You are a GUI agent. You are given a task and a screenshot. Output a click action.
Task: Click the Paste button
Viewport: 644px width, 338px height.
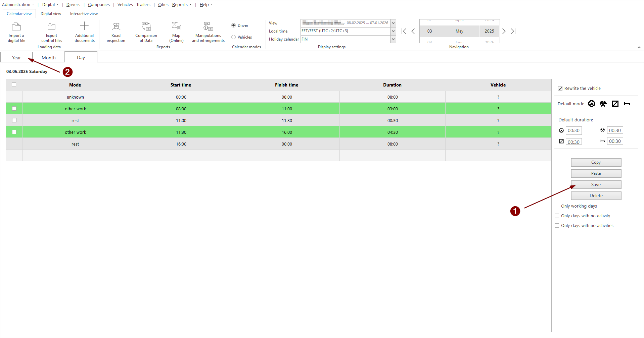tap(596, 173)
